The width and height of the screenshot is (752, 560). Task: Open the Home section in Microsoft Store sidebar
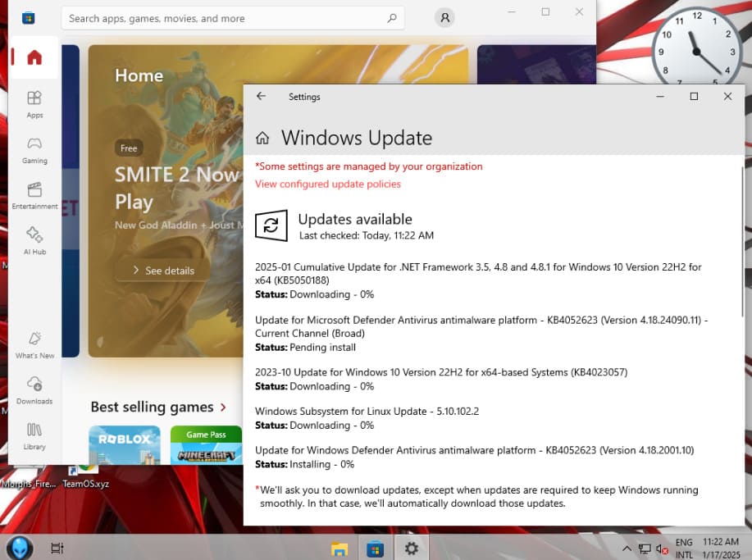(x=34, y=57)
